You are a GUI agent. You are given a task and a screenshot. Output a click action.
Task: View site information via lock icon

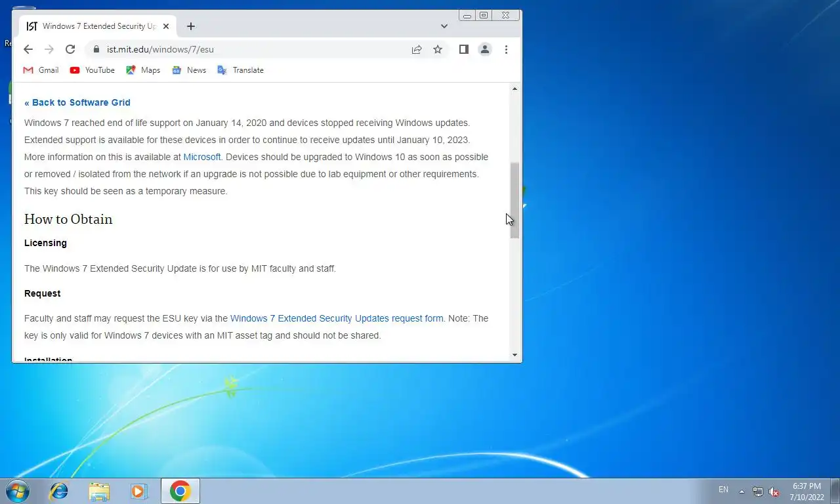pos(96,49)
